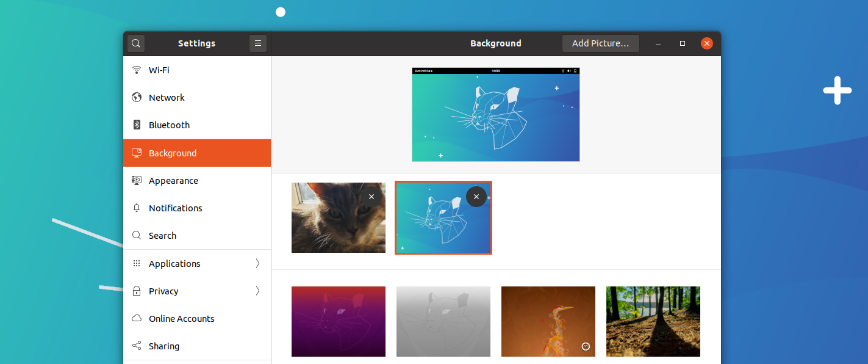Click the Online Accounts cloud icon

click(x=137, y=318)
